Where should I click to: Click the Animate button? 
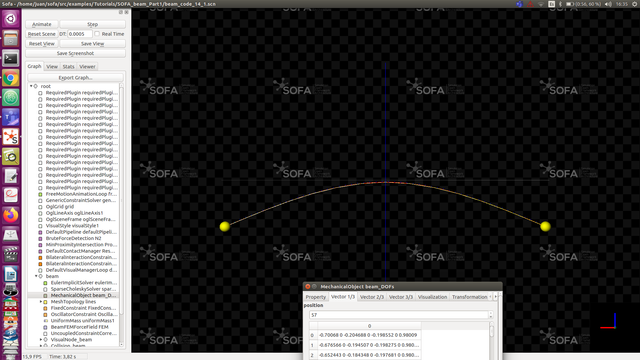point(42,24)
